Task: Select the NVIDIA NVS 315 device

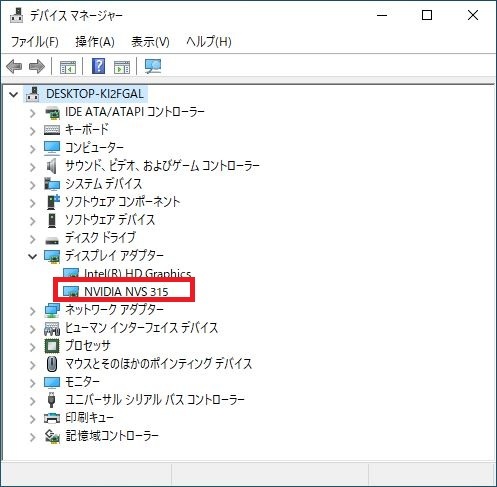Action: pos(126,292)
